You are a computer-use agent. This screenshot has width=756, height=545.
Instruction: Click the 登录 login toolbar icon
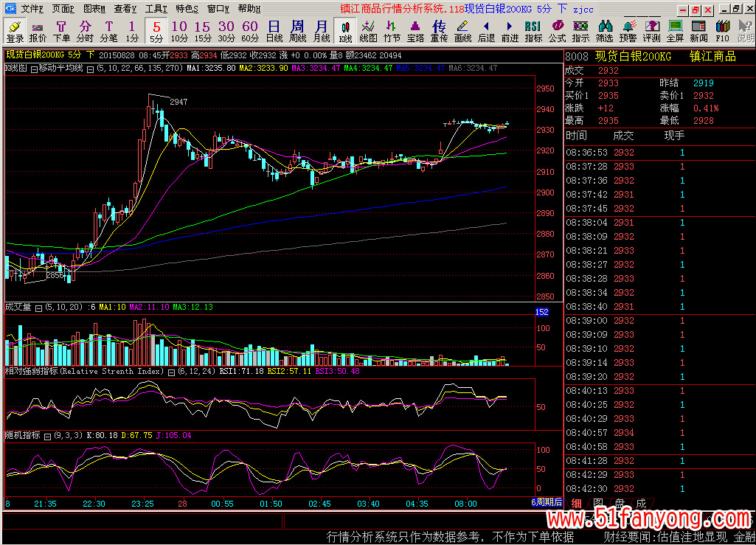click(15, 31)
